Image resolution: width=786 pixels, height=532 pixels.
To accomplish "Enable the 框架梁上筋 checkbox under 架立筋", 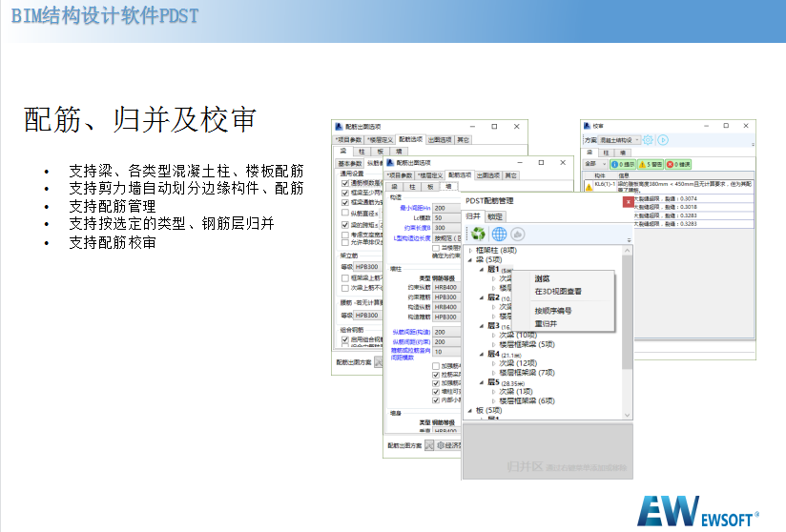I will 345,278.
